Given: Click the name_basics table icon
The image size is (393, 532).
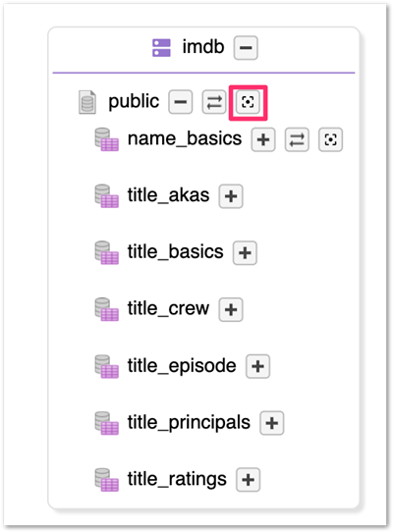Looking at the screenshot, I should (x=107, y=139).
